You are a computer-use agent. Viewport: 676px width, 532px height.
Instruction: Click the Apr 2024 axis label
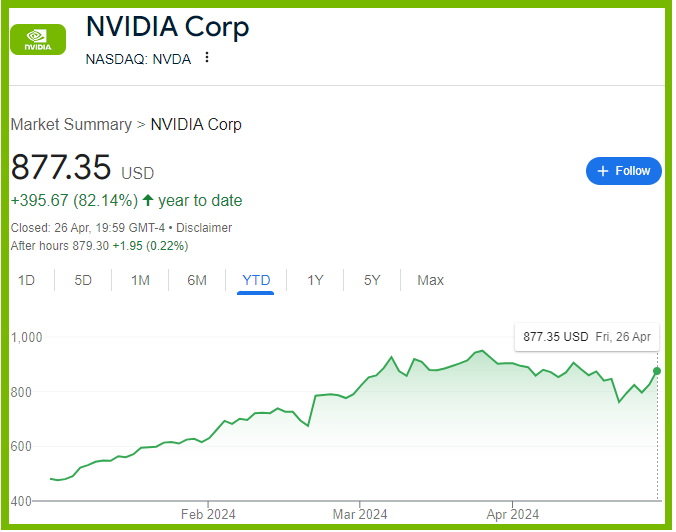coord(511,514)
